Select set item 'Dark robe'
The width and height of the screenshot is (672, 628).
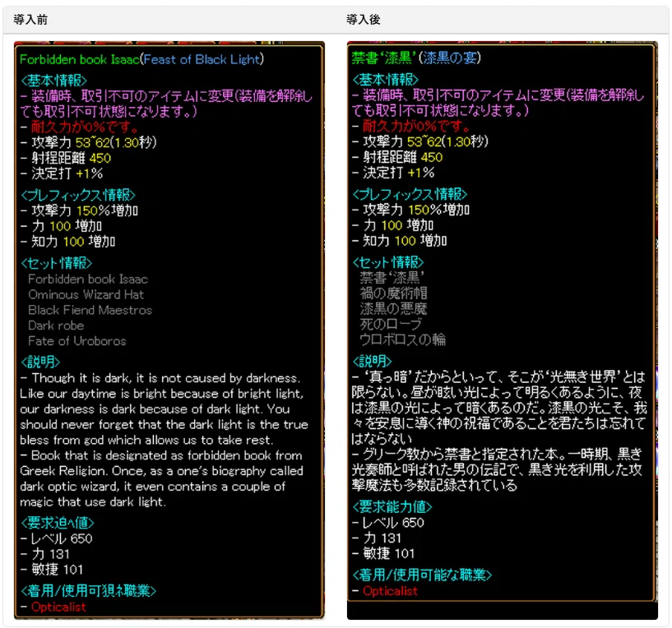coord(56,326)
